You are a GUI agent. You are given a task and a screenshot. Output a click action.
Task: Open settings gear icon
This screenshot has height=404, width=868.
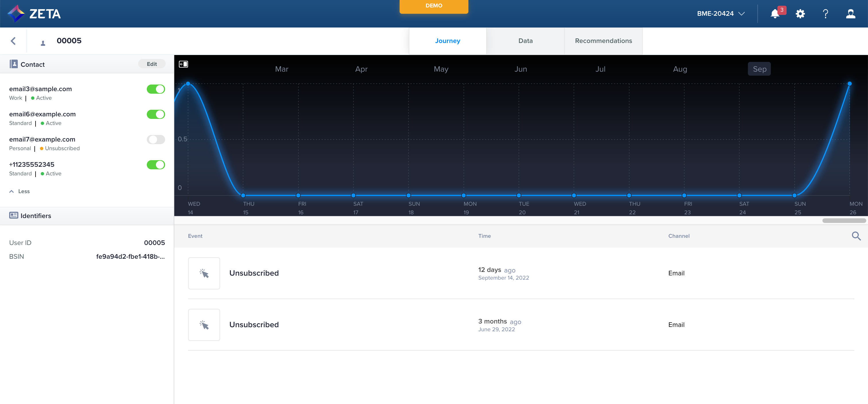(800, 14)
